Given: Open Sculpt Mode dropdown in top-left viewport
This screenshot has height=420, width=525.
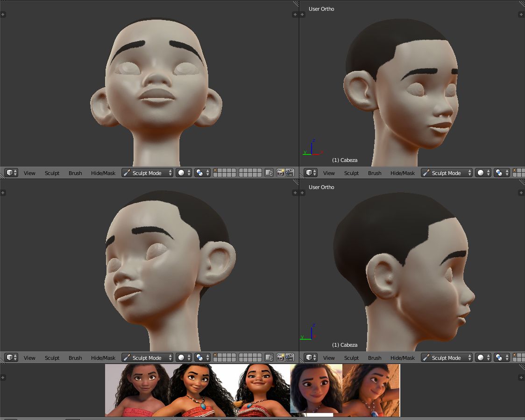Looking at the screenshot, I should [x=147, y=173].
